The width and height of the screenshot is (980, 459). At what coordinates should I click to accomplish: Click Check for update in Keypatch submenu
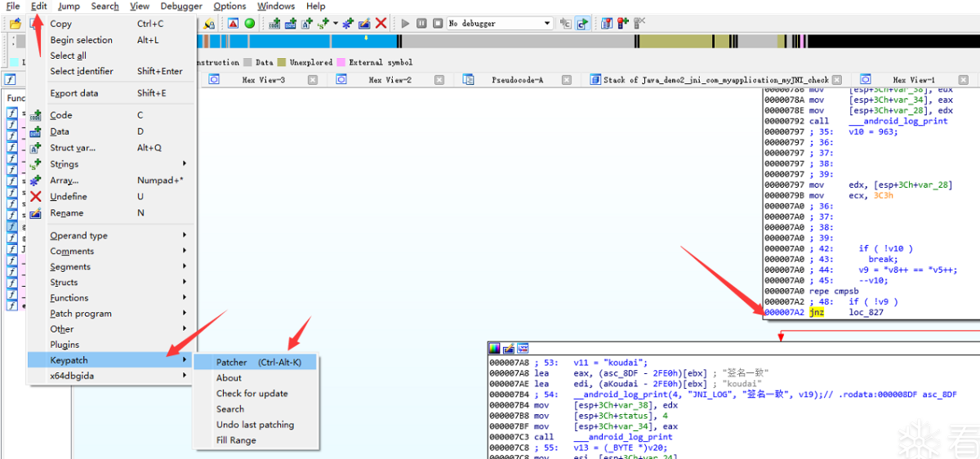[x=256, y=394]
